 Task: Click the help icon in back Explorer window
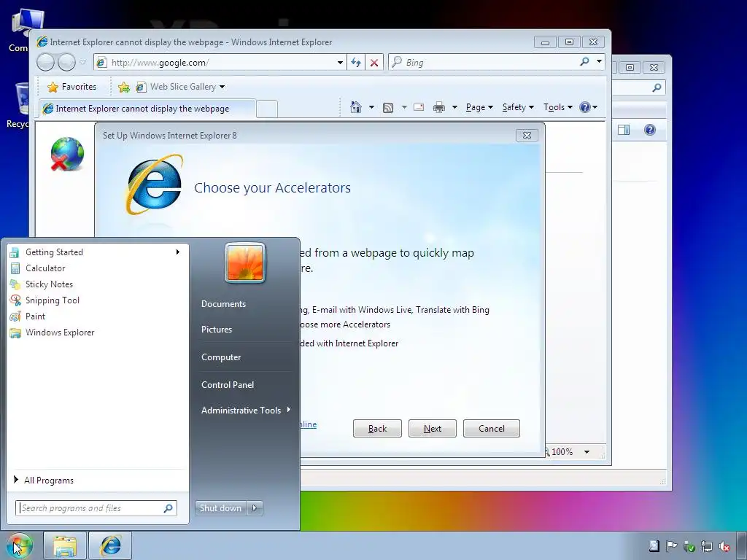(x=649, y=130)
